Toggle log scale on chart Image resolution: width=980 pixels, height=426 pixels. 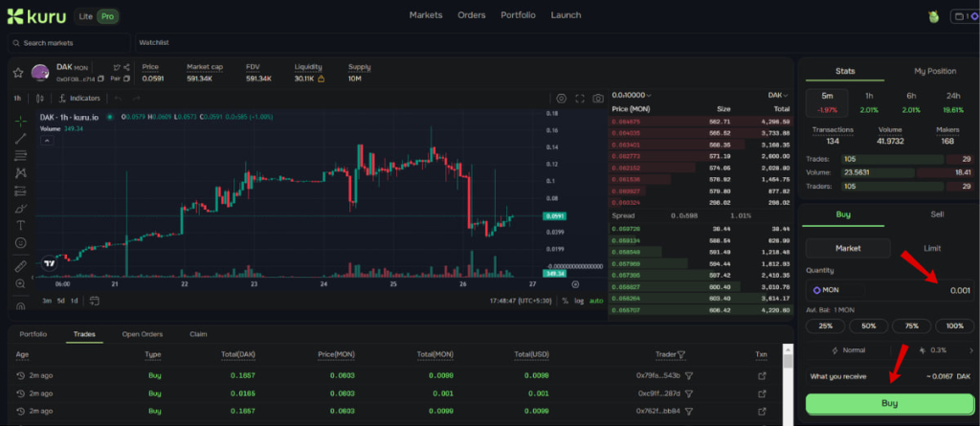[x=579, y=301]
